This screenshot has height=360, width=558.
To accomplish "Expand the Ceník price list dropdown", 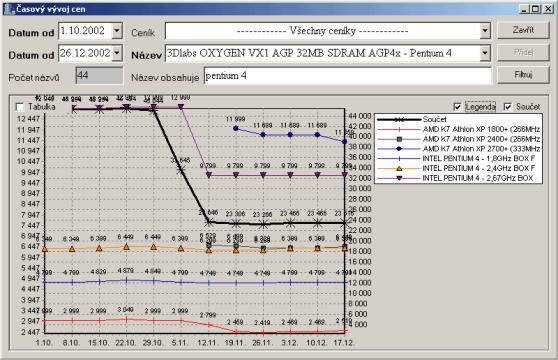I will tap(485, 31).
